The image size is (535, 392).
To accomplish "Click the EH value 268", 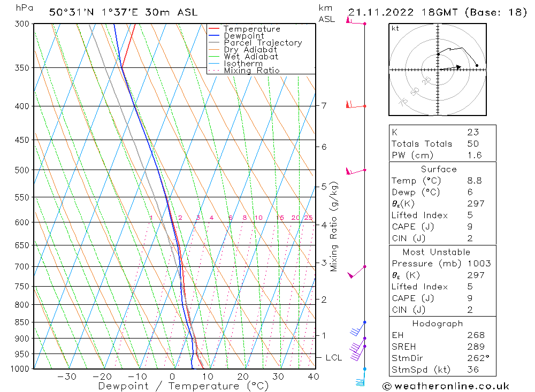I will pyautogui.click(x=476, y=335).
